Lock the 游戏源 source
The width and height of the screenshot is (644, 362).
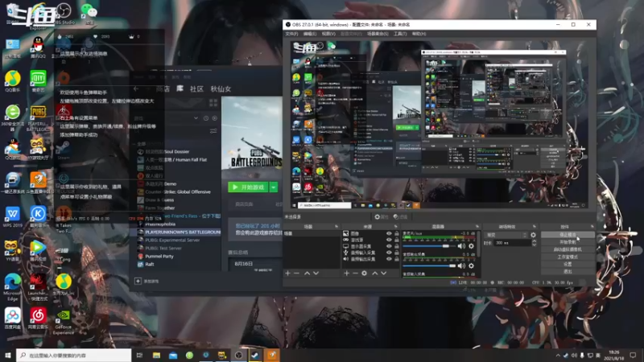tap(396, 240)
